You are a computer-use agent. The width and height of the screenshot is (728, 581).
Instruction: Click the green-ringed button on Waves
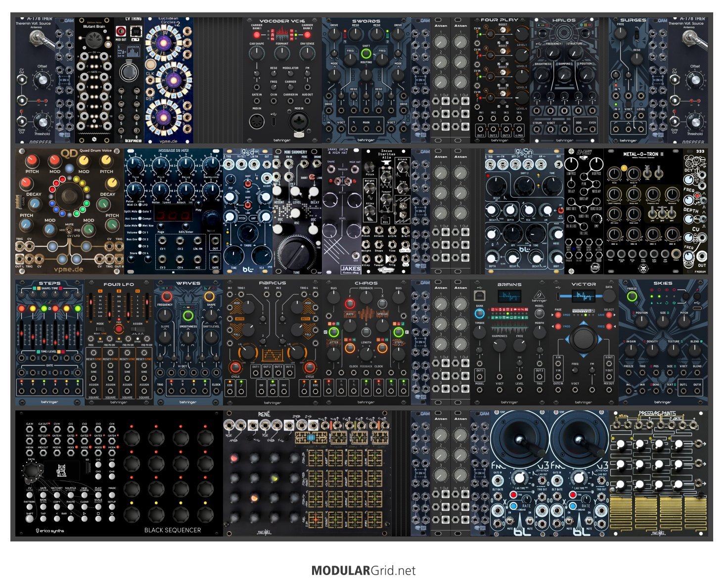(188, 315)
